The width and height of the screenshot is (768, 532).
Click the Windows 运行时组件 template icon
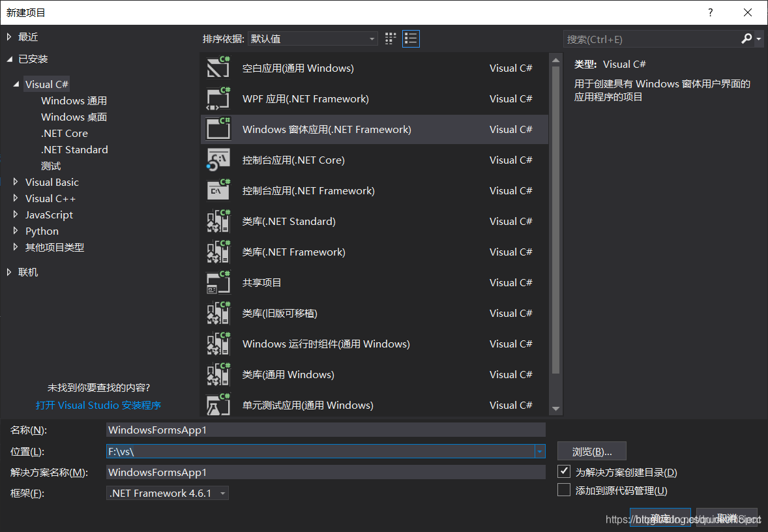pos(218,344)
